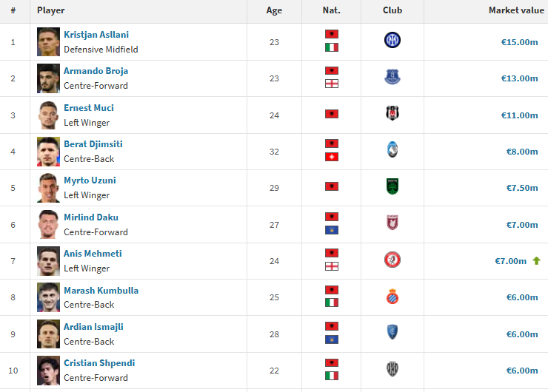The image size is (548, 392).
Task: Click the Everton club crest
Action: tap(392, 77)
